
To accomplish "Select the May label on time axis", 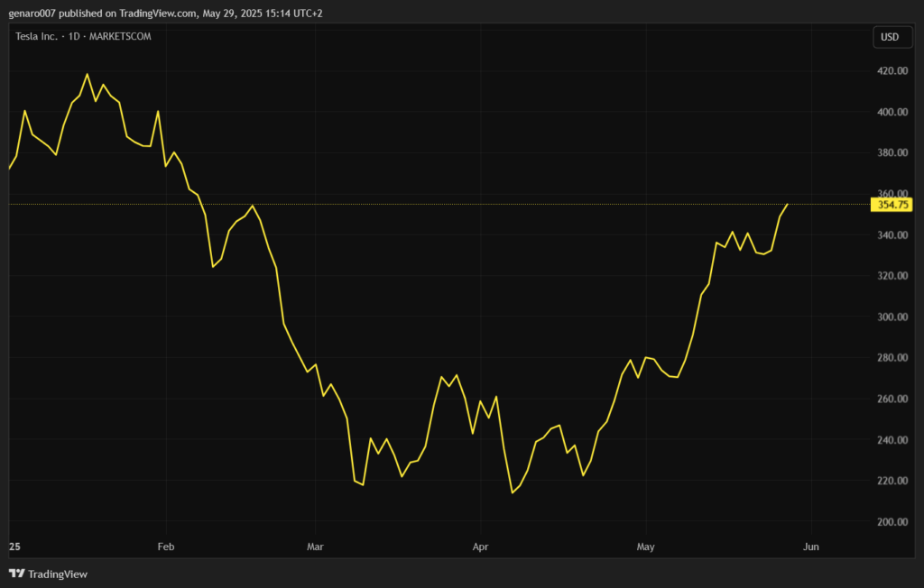I will coord(645,547).
